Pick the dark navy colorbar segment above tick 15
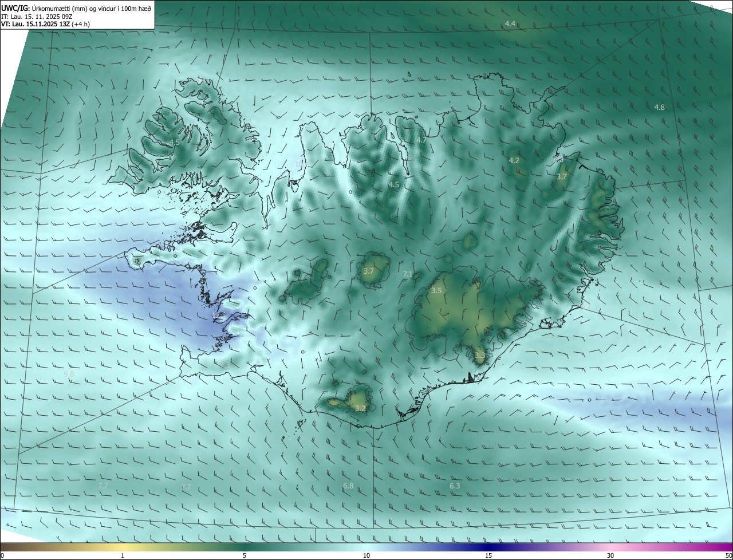 488,547
